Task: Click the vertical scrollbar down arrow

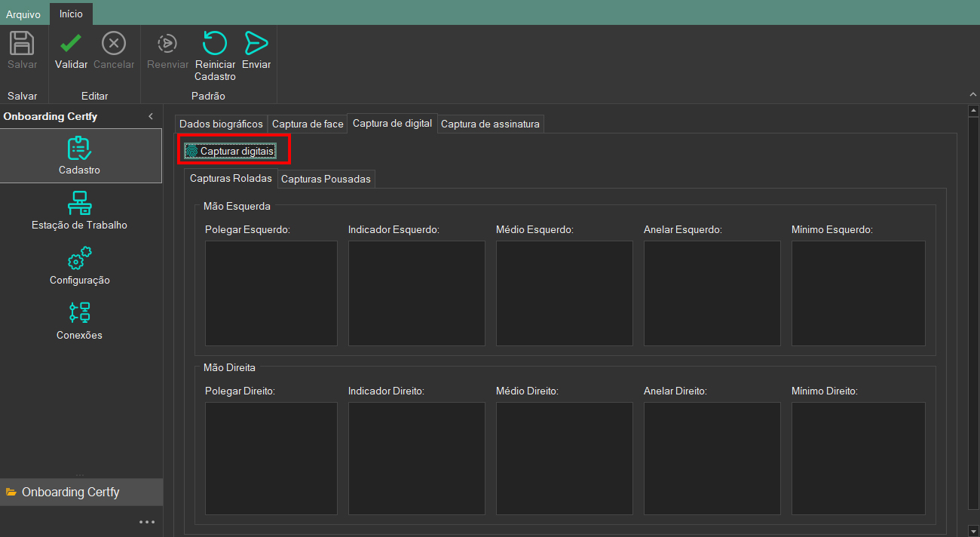Action: click(972, 530)
